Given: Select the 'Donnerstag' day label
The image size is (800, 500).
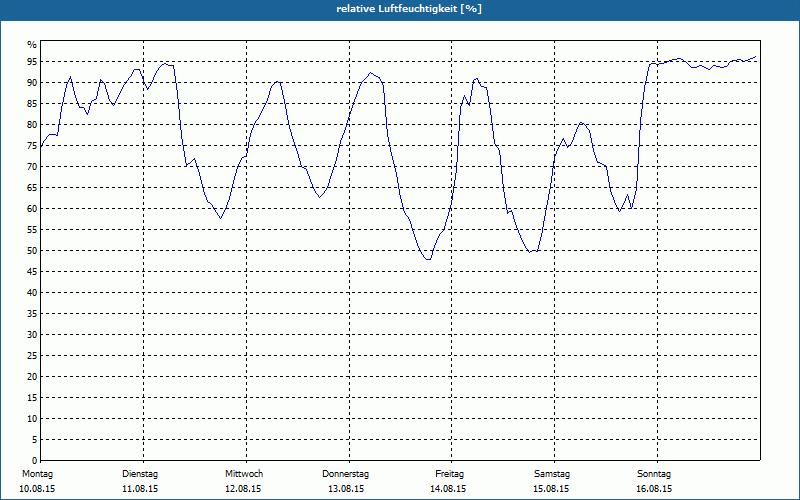Looking at the screenshot, I should tap(345, 474).
